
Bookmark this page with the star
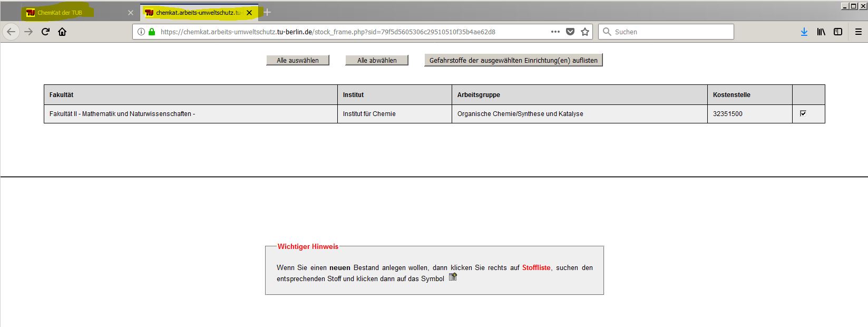coord(585,32)
